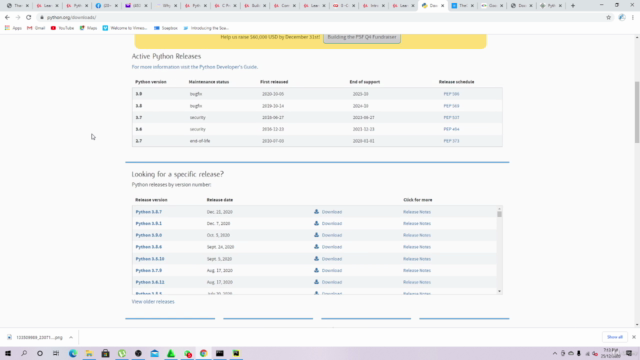
Task: Switch to the 'Buil' browser tab
Action: (x=255, y=6)
